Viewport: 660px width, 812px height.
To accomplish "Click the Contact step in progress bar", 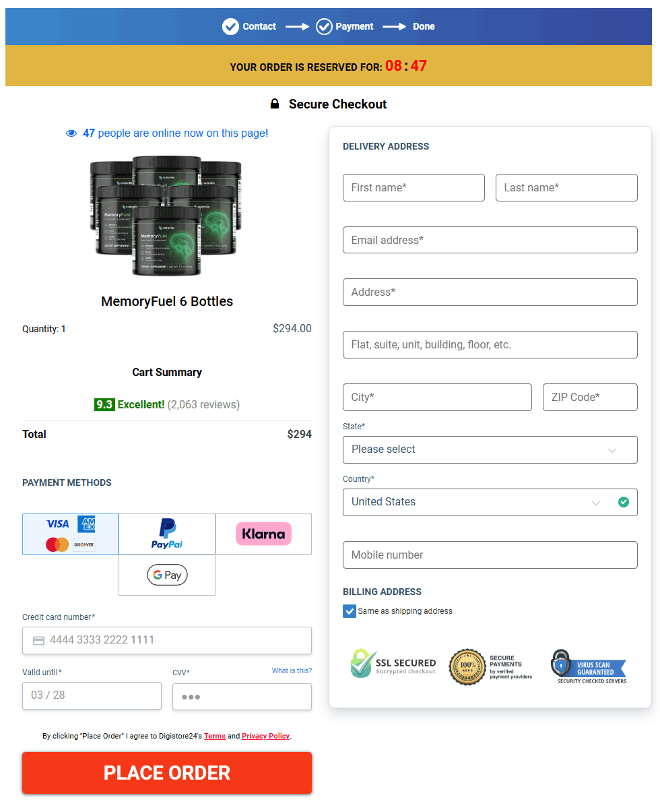I will (249, 26).
